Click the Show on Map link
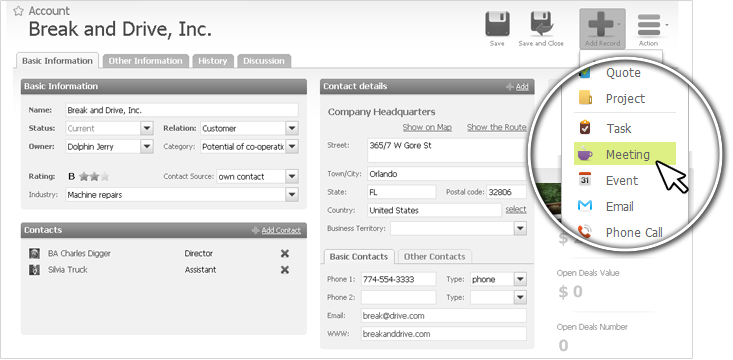Image resolution: width=733 pixels, height=360 pixels. pos(427,127)
